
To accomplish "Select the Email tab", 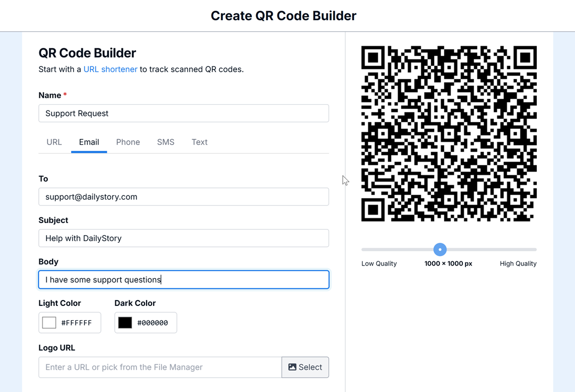I will click(x=89, y=142).
